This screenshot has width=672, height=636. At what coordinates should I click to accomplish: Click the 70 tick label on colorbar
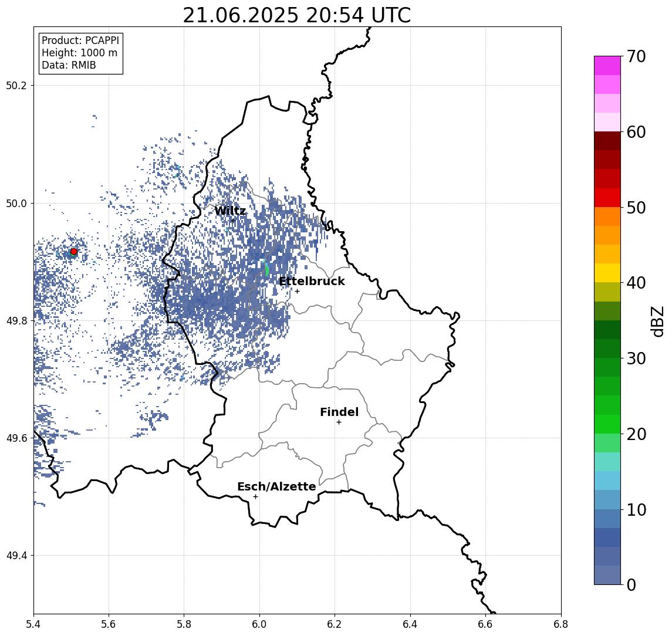coord(636,56)
